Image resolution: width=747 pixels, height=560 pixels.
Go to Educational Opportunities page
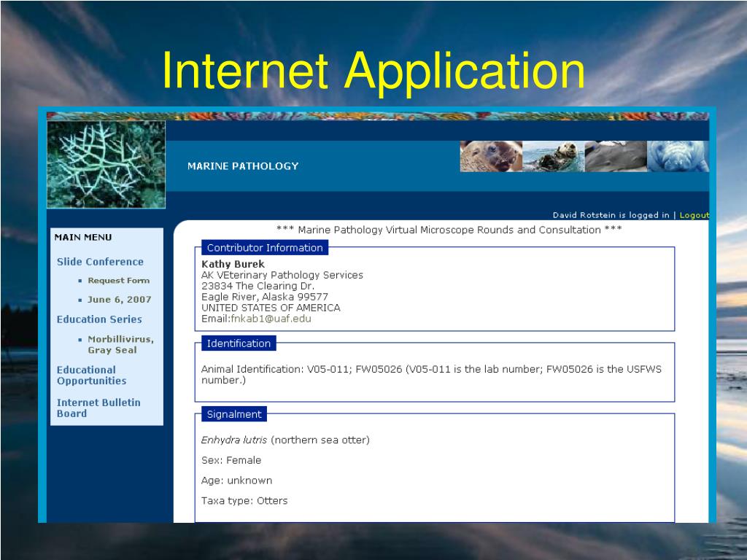click(x=91, y=376)
